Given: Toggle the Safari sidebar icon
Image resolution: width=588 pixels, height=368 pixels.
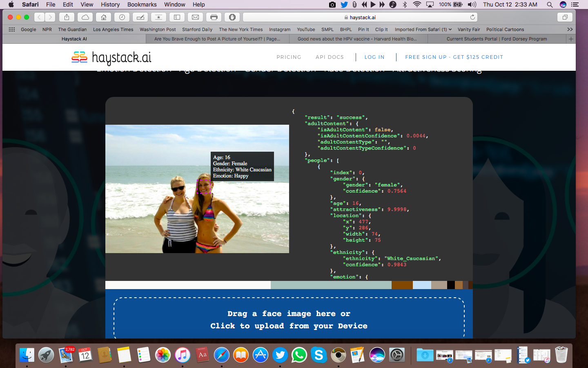Looking at the screenshot, I should coord(177,17).
